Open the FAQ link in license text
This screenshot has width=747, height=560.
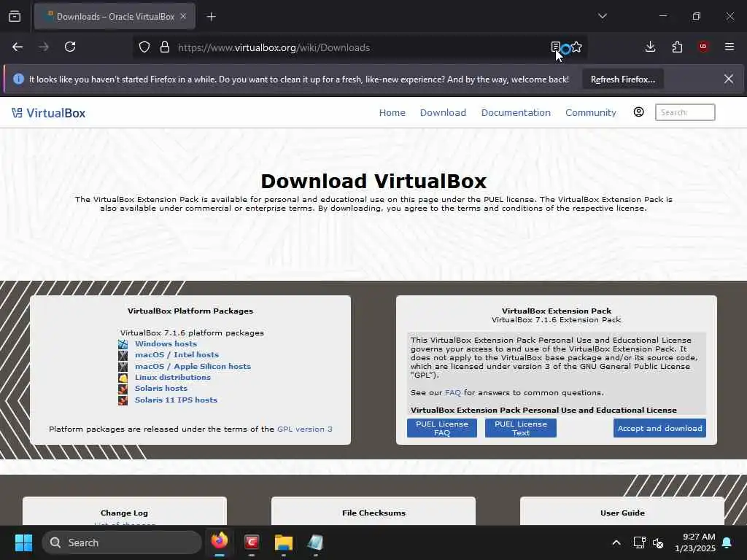click(452, 393)
